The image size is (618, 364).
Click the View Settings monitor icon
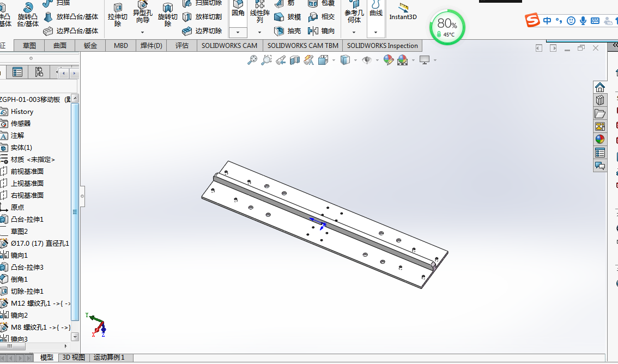tap(425, 60)
